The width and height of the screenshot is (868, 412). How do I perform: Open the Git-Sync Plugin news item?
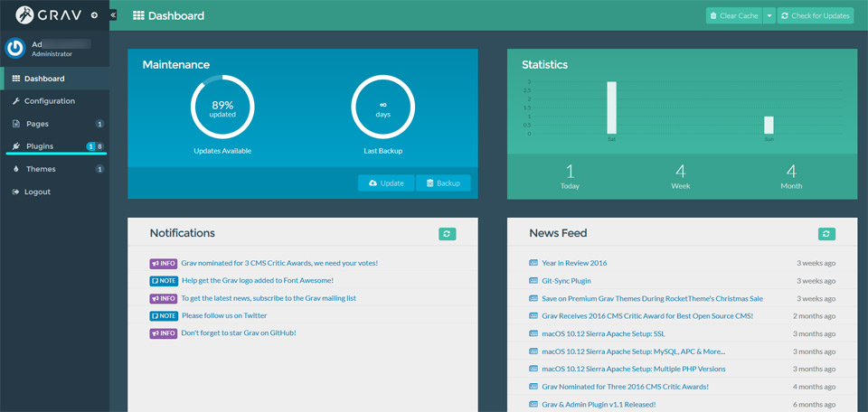(566, 281)
